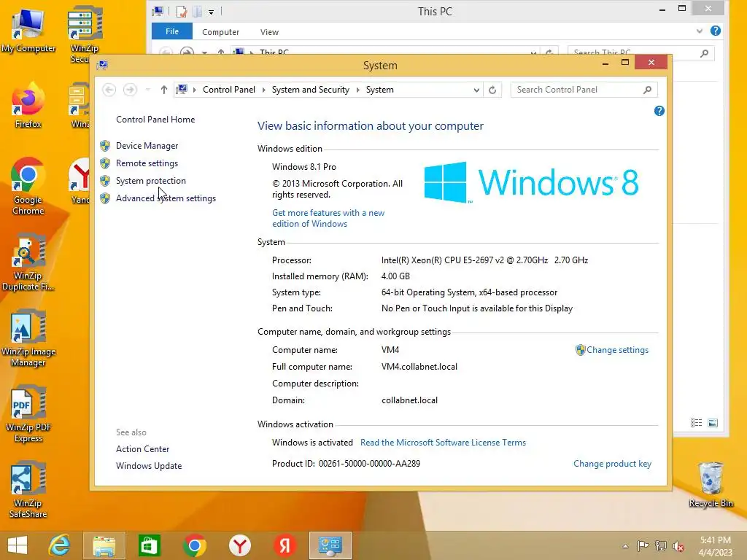The width and height of the screenshot is (747, 560).
Task: Select Control Panel in the breadcrumb
Action: pyautogui.click(x=228, y=90)
